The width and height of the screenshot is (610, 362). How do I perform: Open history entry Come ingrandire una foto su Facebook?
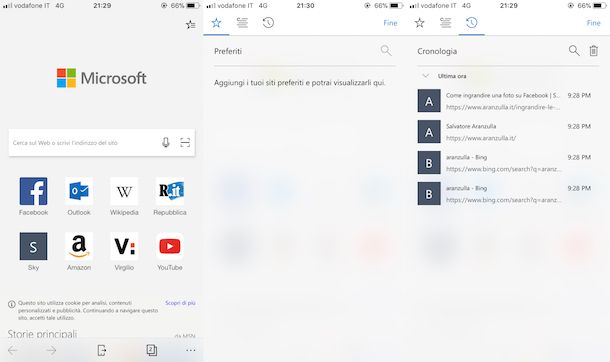click(505, 101)
